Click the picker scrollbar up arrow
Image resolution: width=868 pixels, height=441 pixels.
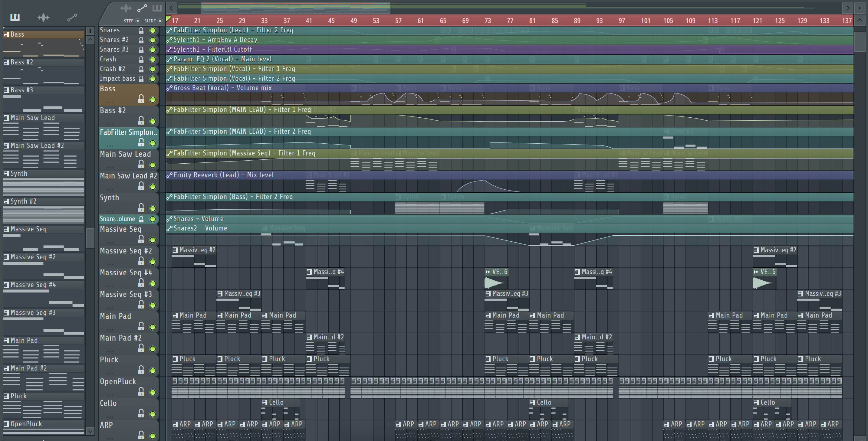tap(90, 40)
